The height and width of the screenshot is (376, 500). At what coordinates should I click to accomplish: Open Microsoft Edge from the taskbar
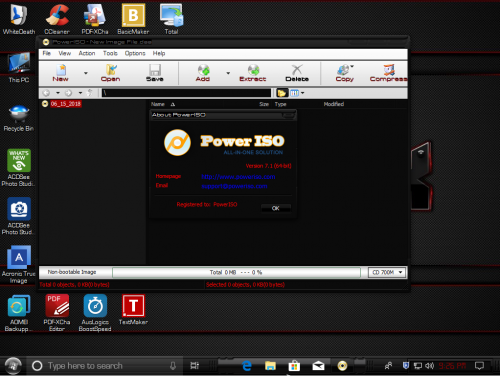(x=247, y=366)
